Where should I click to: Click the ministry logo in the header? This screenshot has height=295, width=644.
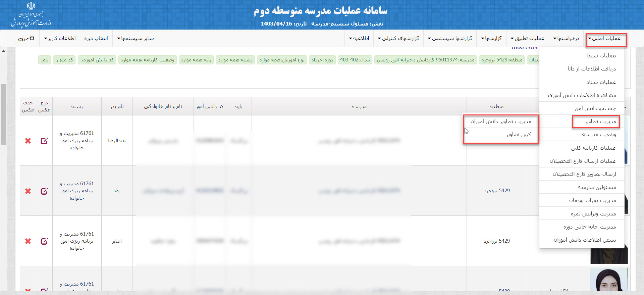point(31,15)
